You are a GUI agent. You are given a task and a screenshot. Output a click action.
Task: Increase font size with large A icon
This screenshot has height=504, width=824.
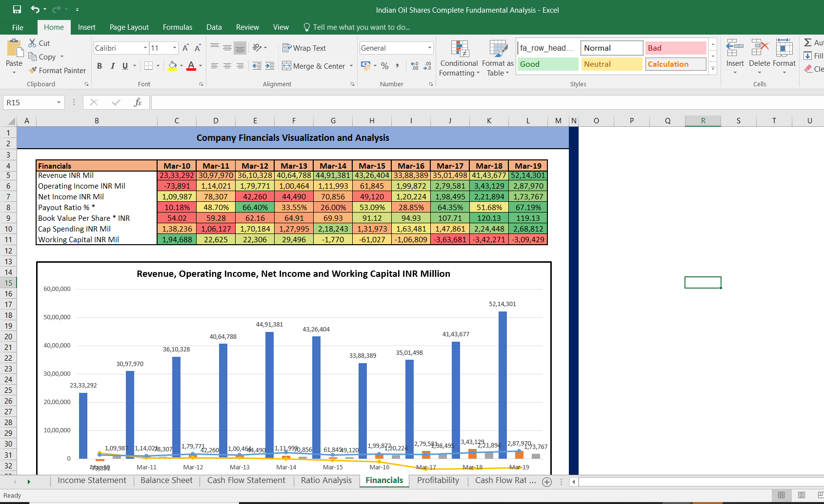(x=185, y=48)
